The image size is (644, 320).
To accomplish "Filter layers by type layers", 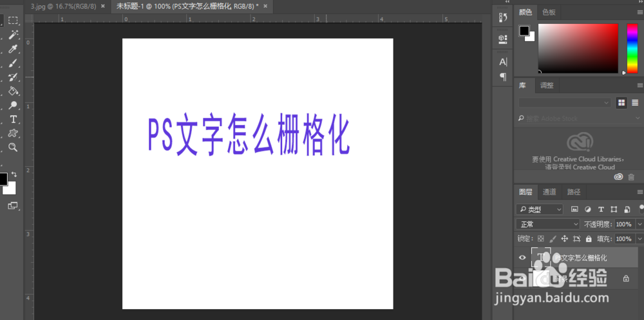I will click(x=601, y=209).
